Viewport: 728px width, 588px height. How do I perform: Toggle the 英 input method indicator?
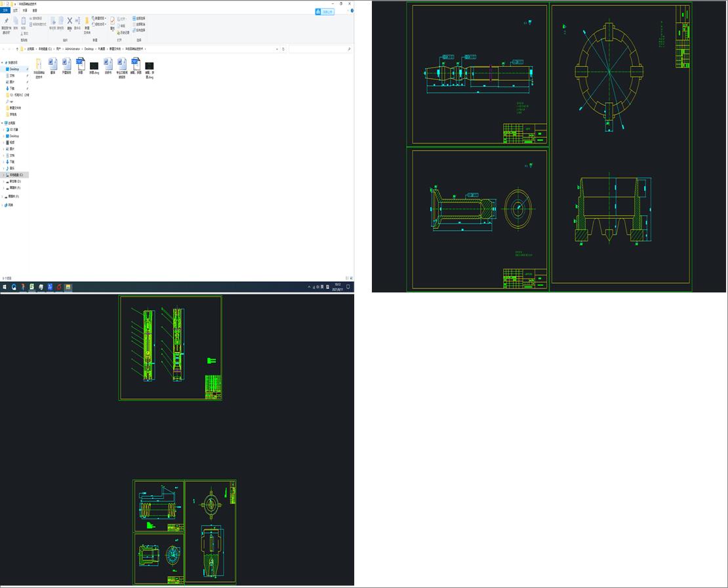pos(322,287)
